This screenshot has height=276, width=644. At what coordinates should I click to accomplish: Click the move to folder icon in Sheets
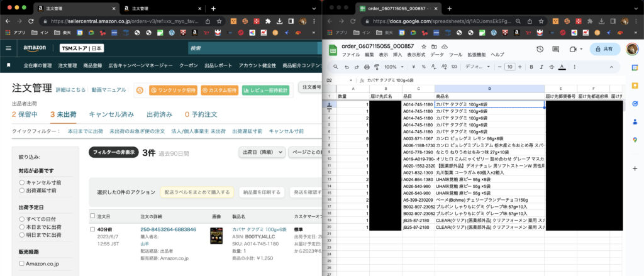[434, 47]
